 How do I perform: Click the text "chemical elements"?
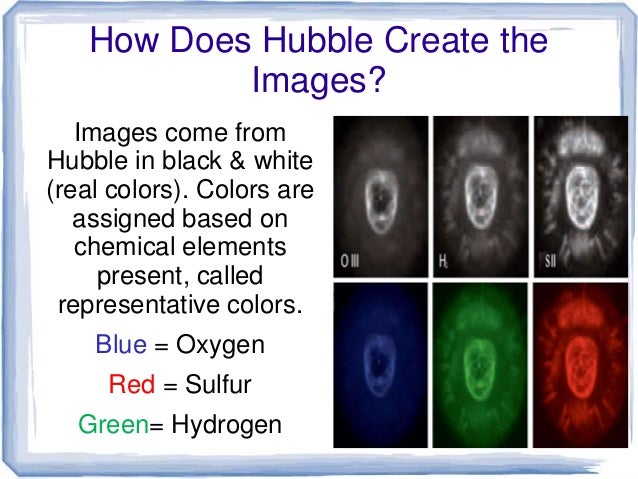coord(180,247)
